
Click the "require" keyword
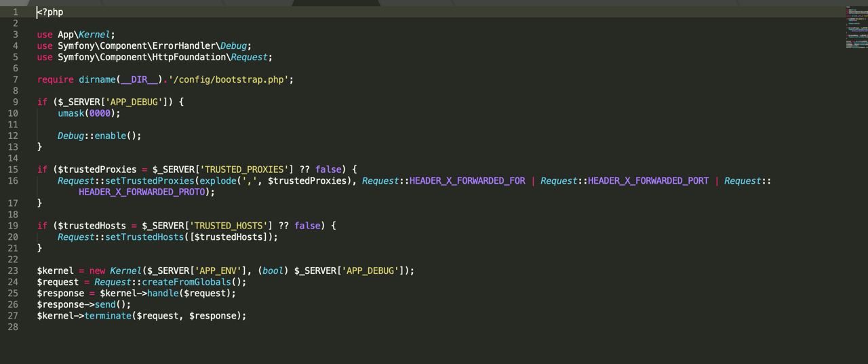(x=56, y=79)
